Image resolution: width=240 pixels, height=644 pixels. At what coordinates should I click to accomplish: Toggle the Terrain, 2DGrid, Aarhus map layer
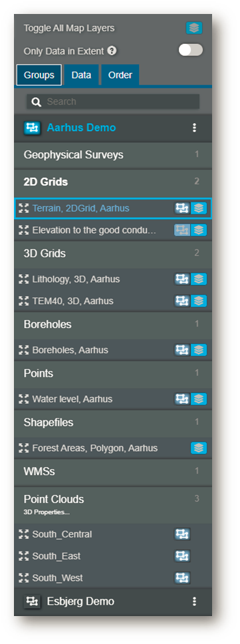click(199, 208)
